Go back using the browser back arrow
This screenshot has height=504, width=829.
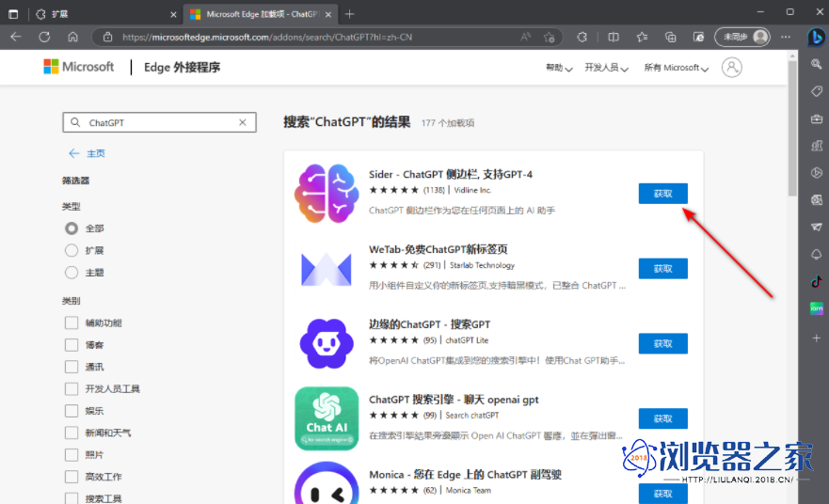[x=16, y=37]
